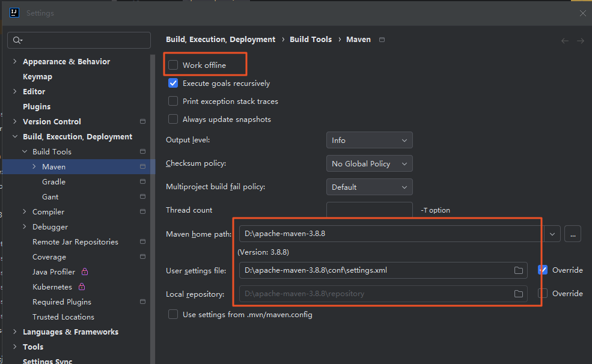The height and width of the screenshot is (364, 592).
Task: Open Remote Jar Repositories settings
Action: tap(75, 242)
